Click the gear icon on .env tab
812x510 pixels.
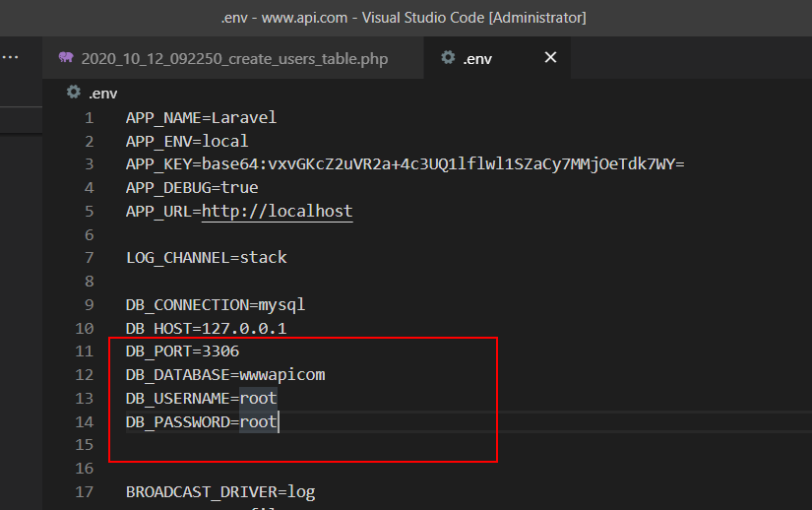448,57
